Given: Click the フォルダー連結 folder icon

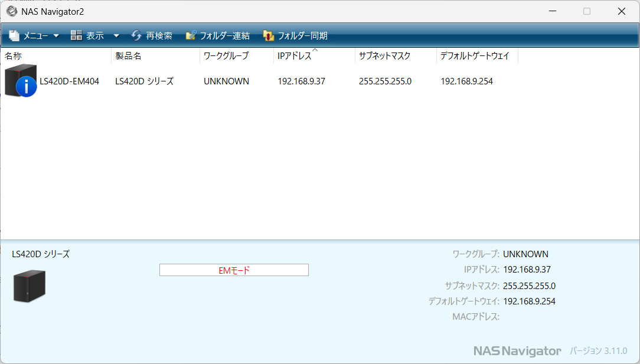Looking at the screenshot, I should click(x=191, y=35).
